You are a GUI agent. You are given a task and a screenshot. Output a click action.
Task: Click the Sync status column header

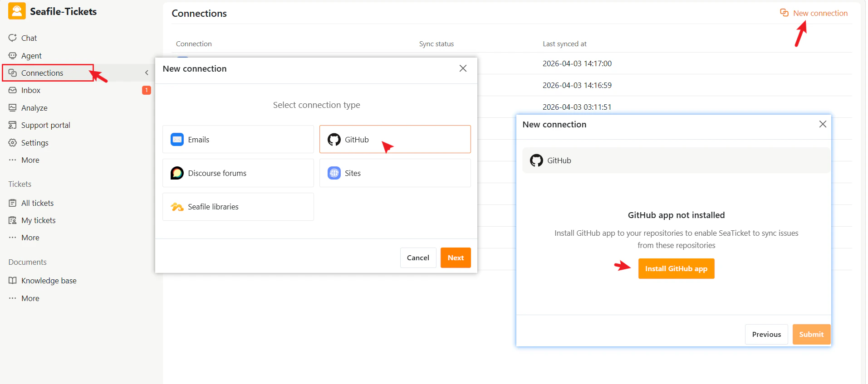point(436,44)
